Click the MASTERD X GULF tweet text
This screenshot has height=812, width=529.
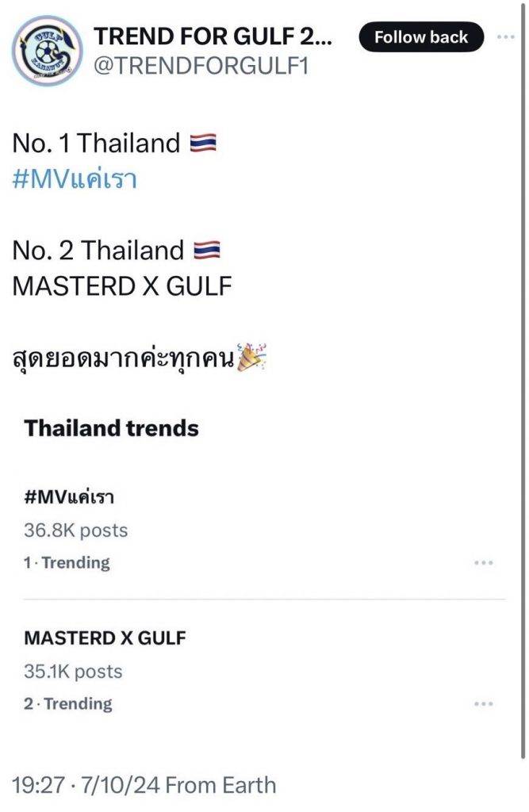point(122,286)
